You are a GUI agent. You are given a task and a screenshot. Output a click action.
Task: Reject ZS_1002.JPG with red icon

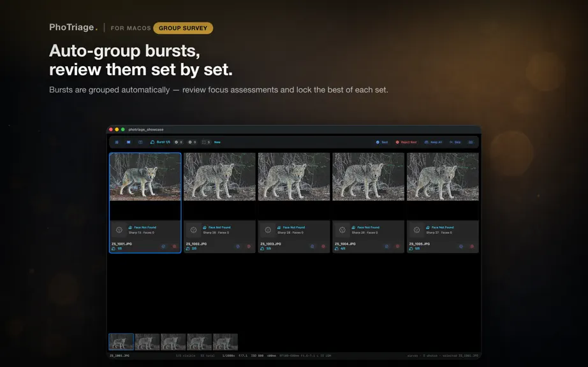pos(249,247)
